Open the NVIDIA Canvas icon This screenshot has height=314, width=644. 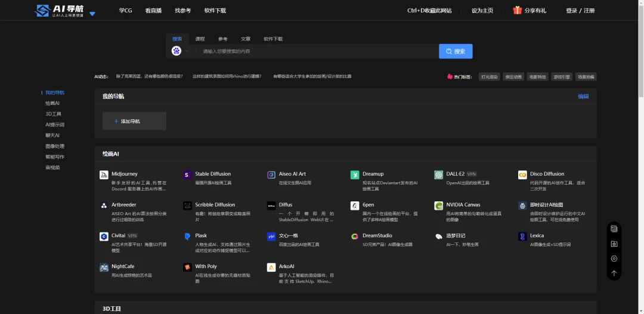(439, 206)
